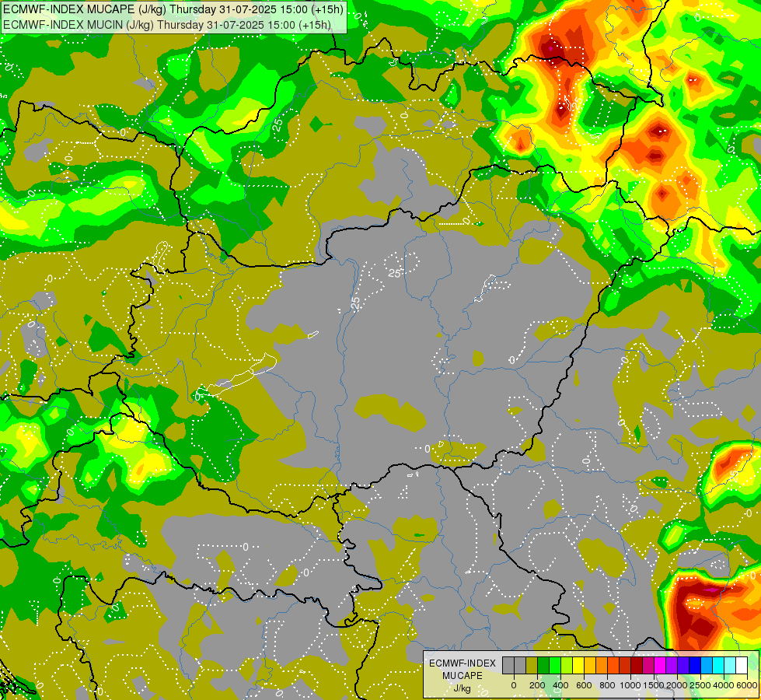Select the bright green legend swatch
This screenshot has width=761, height=700.
point(555,666)
